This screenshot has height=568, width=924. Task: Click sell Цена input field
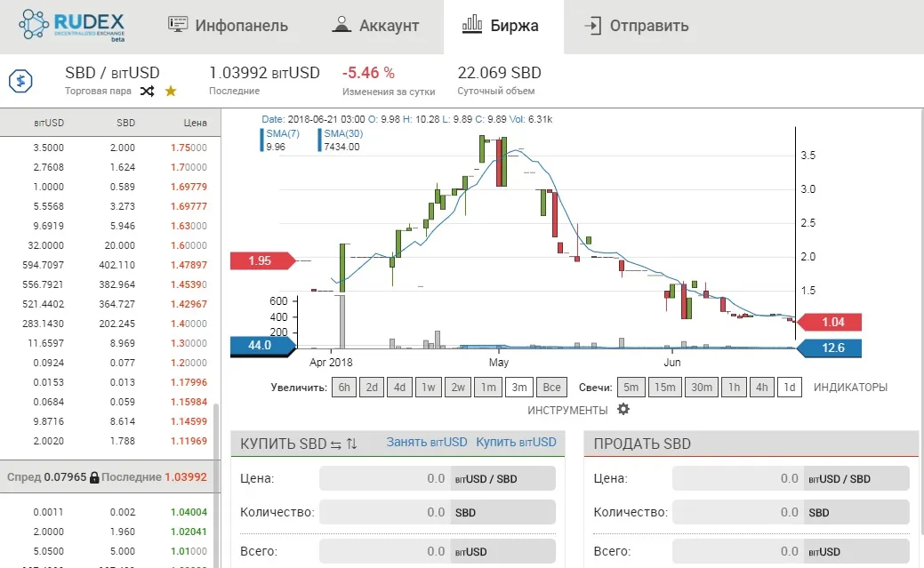point(738,478)
